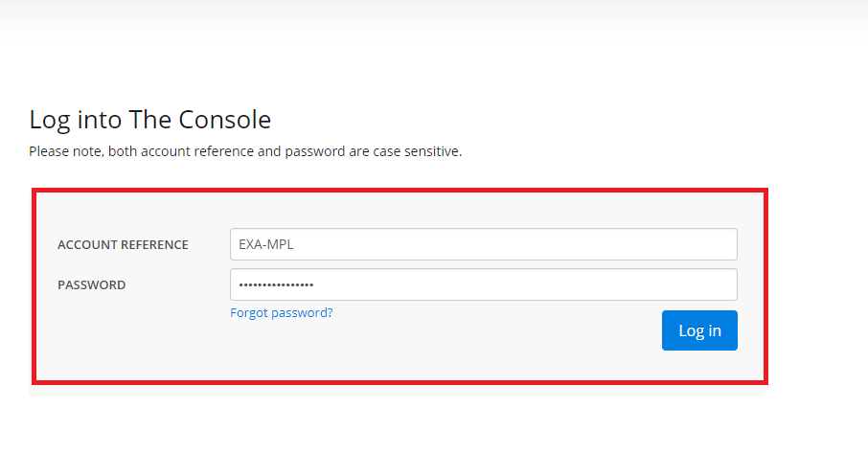Click grey form area above ACCOUNT REFERENCE label

tap(123, 214)
